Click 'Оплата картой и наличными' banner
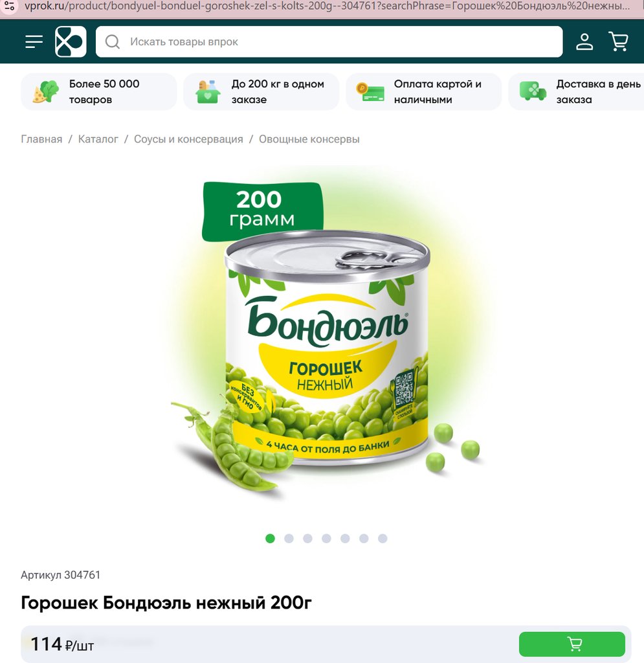This screenshot has height=663, width=644. tap(423, 92)
